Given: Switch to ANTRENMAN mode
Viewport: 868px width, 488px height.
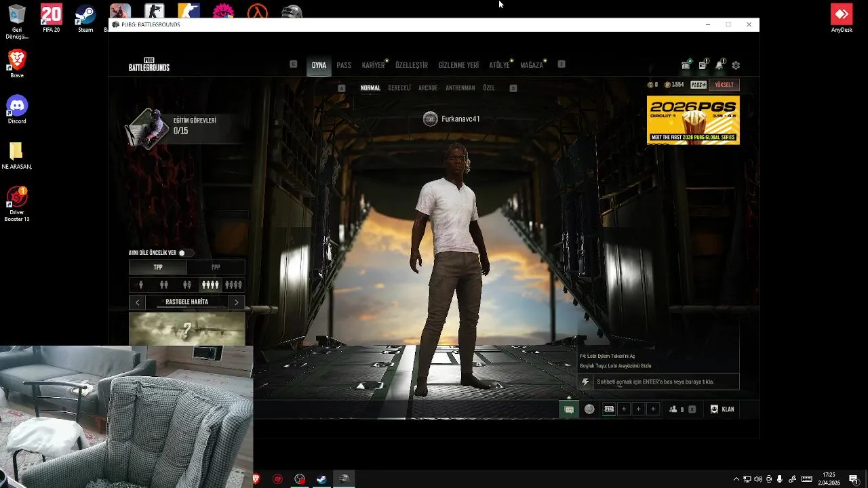Looking at the screenshot, I should (x=460, y=88).
